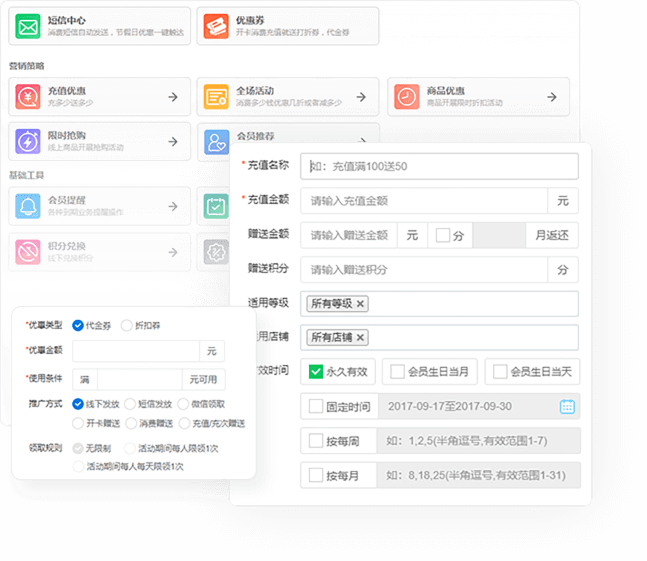Focus the 赠送积分 input field

(x=424, y=270)
